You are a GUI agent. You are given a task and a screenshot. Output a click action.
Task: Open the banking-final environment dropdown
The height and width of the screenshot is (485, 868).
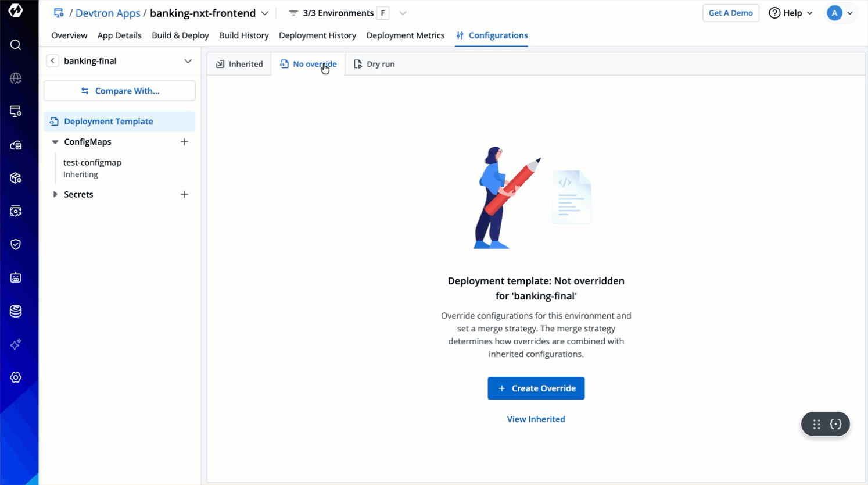[x=188, y=61]
